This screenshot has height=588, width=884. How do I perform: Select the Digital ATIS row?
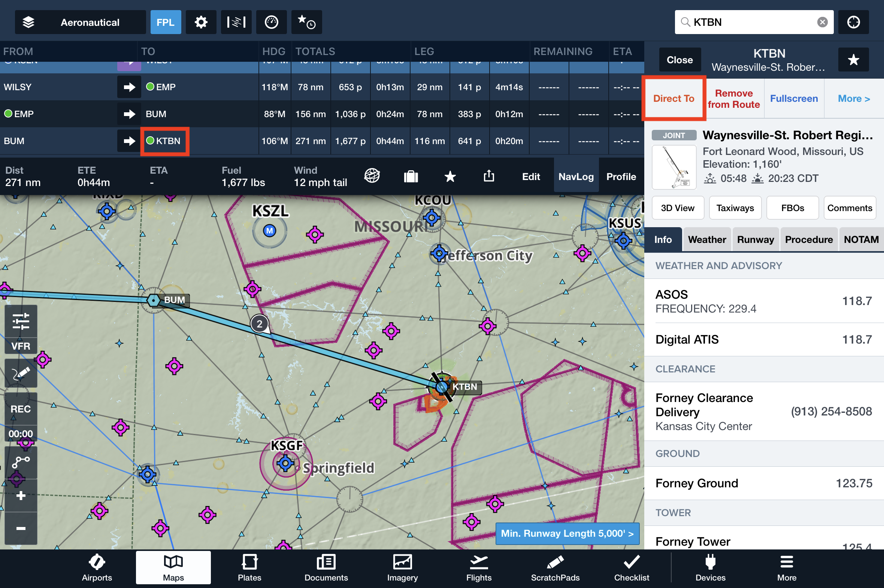coord(764,339)
